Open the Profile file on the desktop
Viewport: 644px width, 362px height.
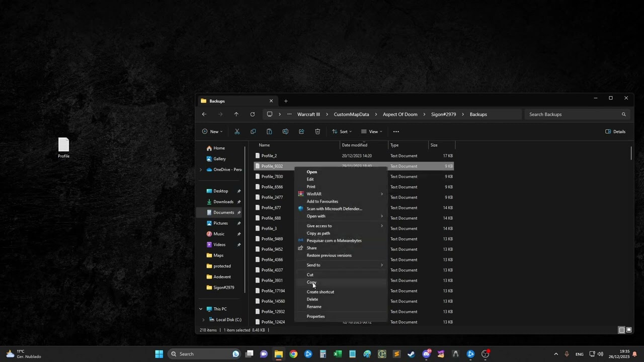(63, 148)
